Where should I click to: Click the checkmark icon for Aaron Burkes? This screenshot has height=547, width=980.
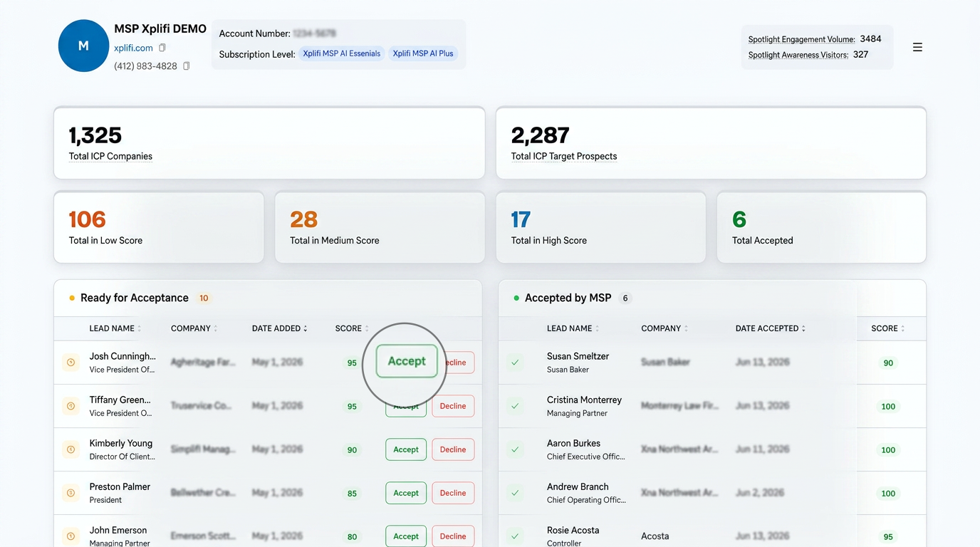515,449
